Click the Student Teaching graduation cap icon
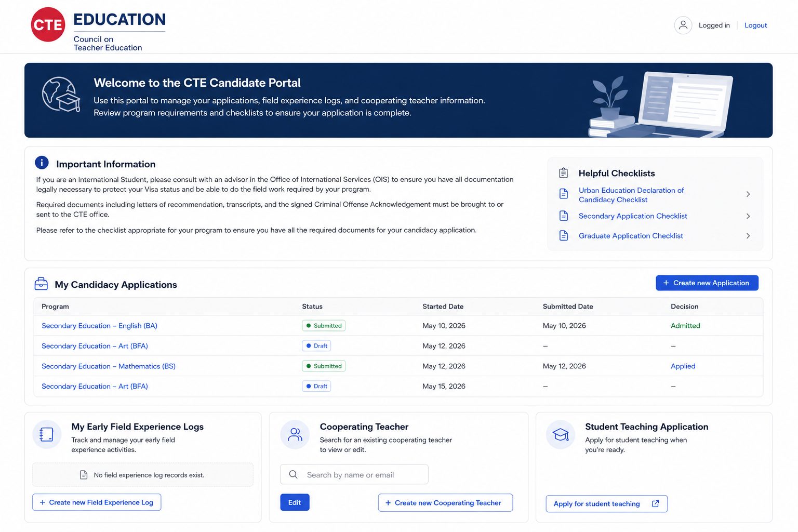This screenshot has width=798, height=532. 561,434
